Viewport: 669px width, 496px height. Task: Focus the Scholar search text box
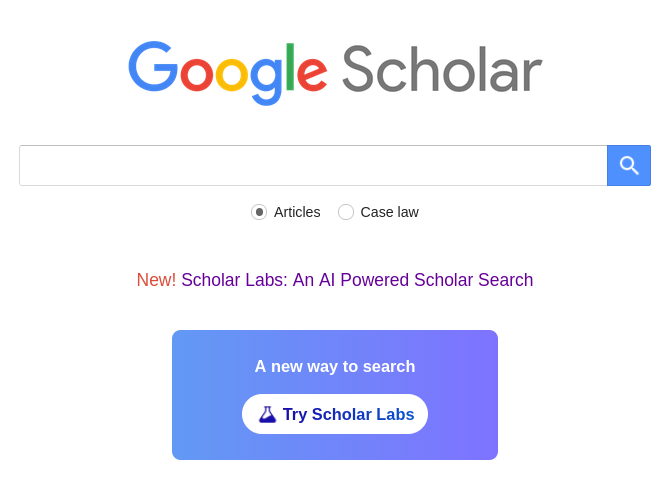click(313, 165)
